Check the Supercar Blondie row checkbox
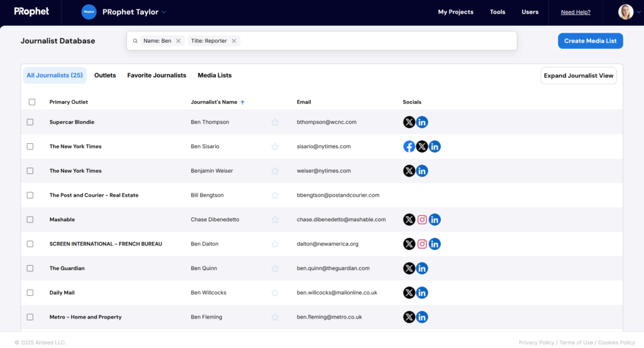644x348 pixels. 30,122
